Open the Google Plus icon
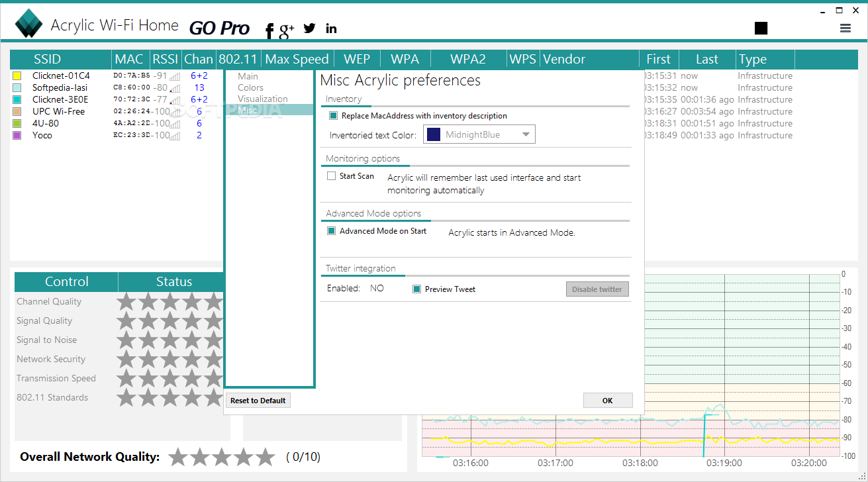The height and width of the screenshot is (482, 868). (x=287, y=30)
